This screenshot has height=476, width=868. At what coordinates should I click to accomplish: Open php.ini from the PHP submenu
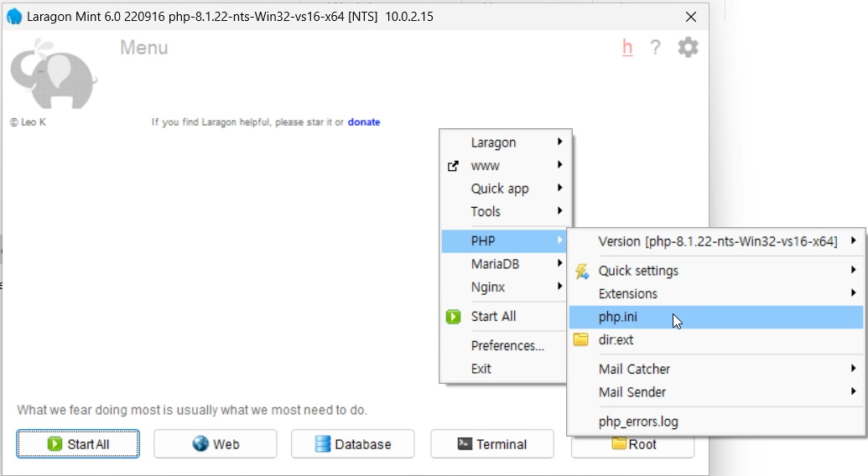pos(715,318)
